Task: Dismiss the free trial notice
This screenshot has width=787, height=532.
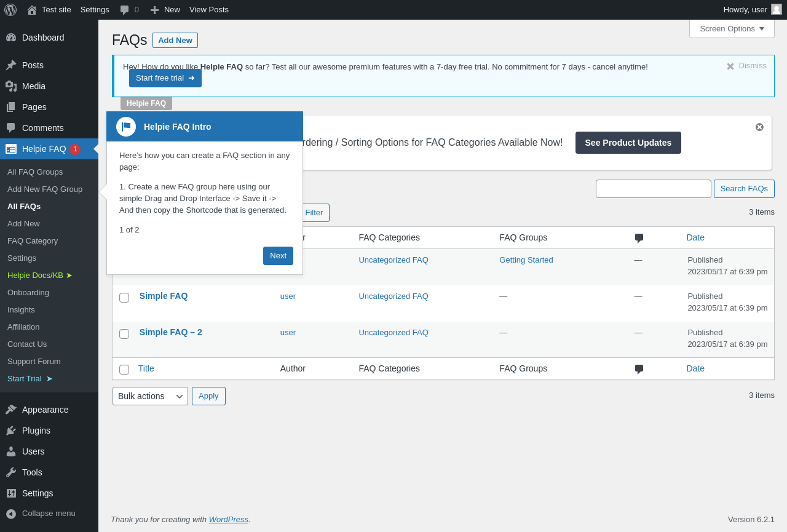Action: tap(746, 66)
